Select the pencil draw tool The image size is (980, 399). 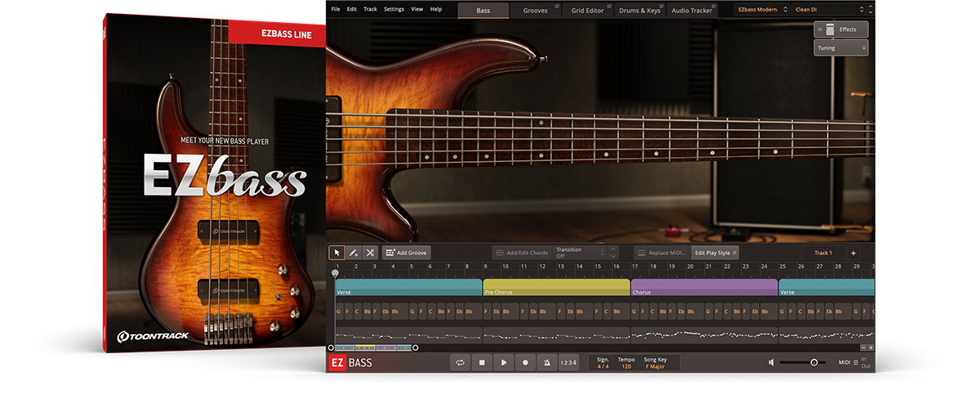click(x=354, y=253)
